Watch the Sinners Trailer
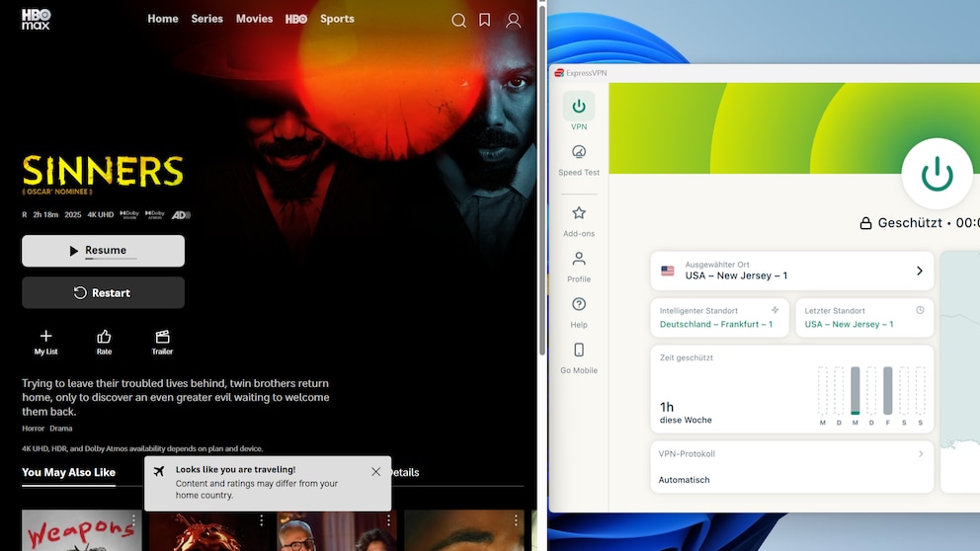This screenshot has height=551, width=980. click(162, 343)
